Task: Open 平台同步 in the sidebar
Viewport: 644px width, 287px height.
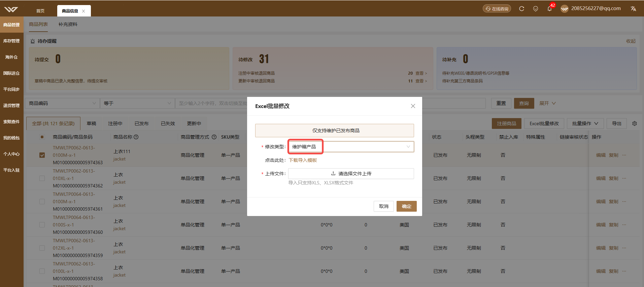Action: (x=11, y=89)
